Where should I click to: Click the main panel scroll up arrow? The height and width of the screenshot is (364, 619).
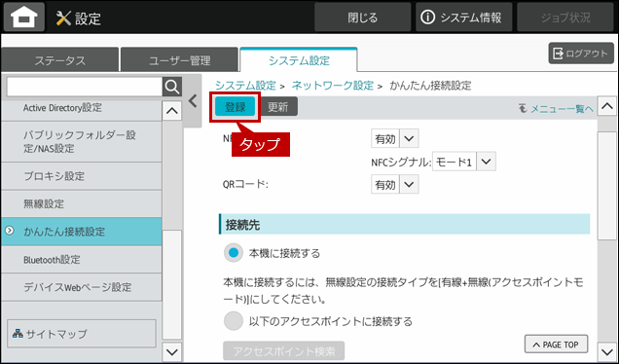click(x=607, y=106)
